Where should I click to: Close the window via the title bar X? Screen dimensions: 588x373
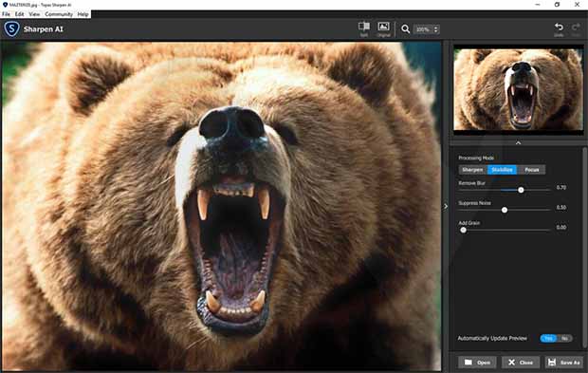click(x=578, y=5)
